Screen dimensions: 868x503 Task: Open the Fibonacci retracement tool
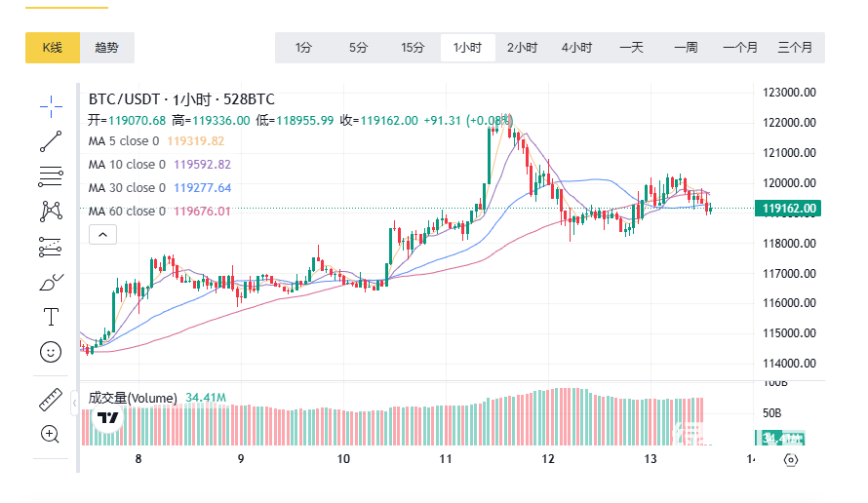click(x=51, y=176)
